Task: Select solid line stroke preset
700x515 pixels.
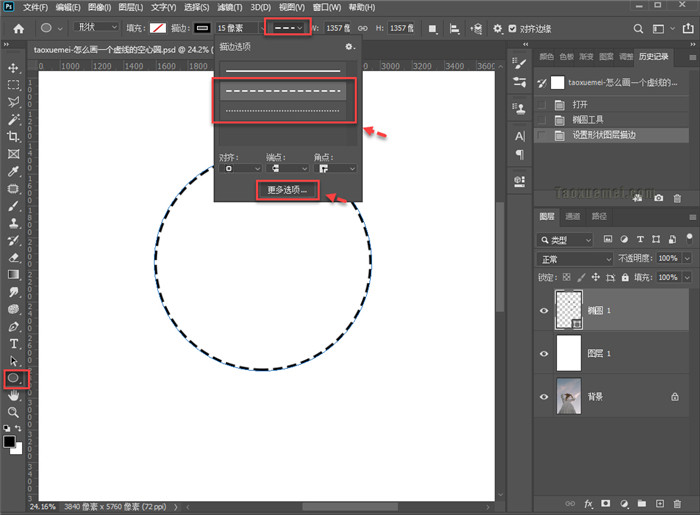Action: [x=283, y=70]
